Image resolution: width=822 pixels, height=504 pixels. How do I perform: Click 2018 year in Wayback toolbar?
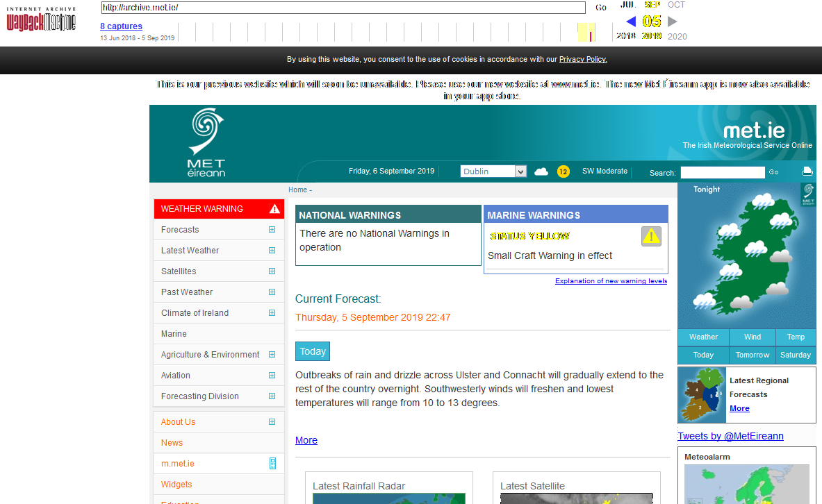pos(626,36)
